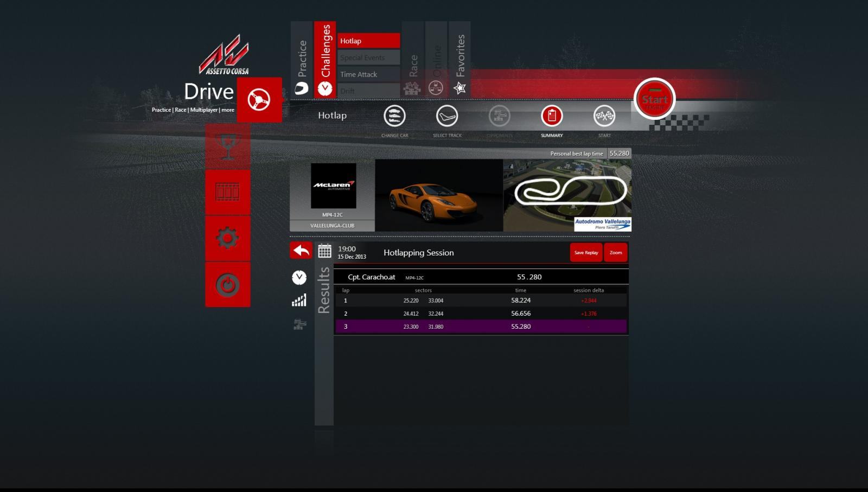This screenshot has width=868, height=492.
Task: Click the Autodromo Vallelunga logo
Action: (x=603, y=224)
